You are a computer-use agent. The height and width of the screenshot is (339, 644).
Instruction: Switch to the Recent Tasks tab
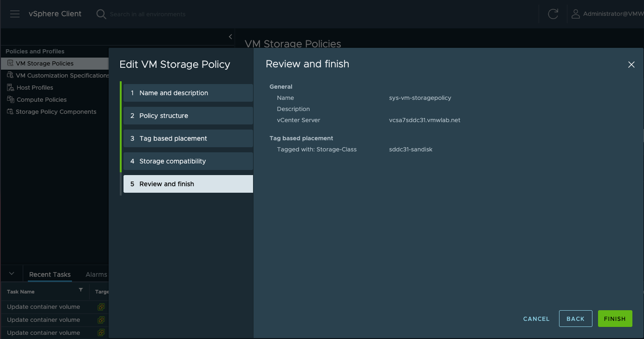50,274
